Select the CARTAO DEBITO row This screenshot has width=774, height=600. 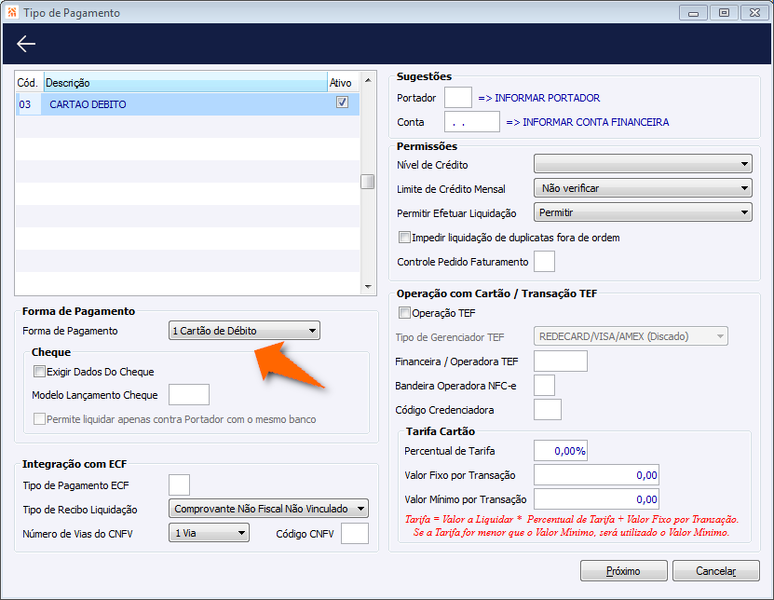188,104
